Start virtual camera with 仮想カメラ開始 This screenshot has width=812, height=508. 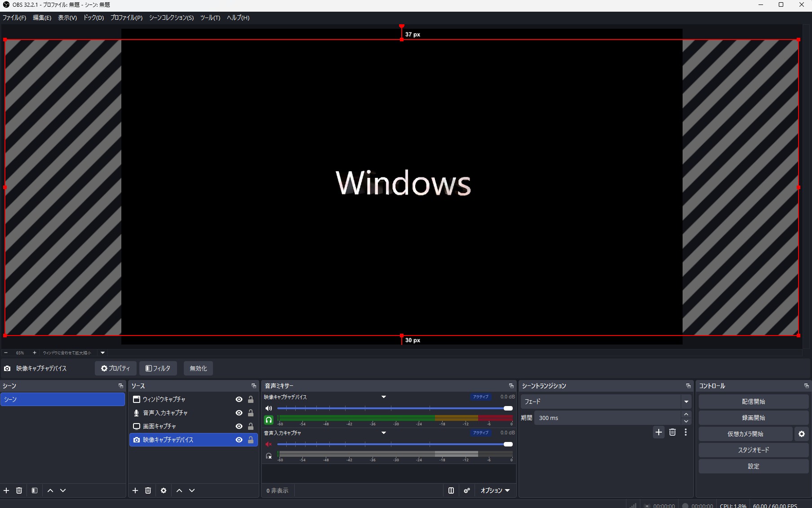point(745,434)
